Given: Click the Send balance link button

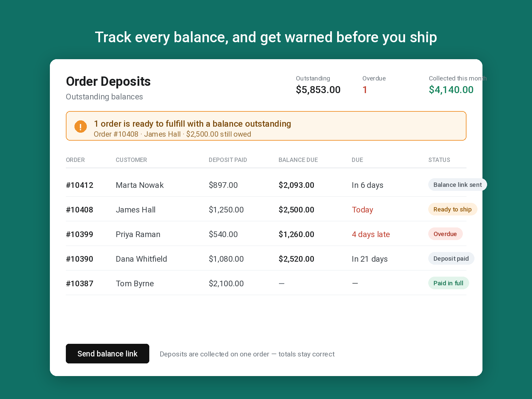Looking at the screenshot, I should point(107,353).
